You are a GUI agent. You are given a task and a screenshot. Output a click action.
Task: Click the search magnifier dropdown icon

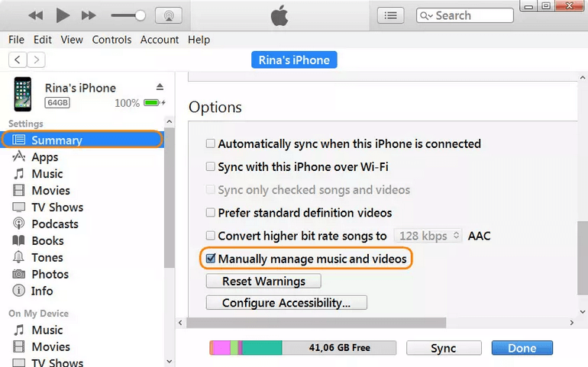coord(426,15)
